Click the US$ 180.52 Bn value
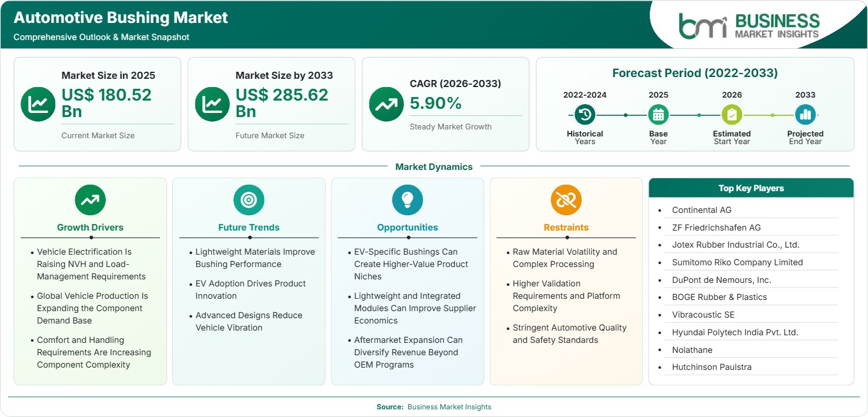868x417 pixels. (x=106, y=103)
